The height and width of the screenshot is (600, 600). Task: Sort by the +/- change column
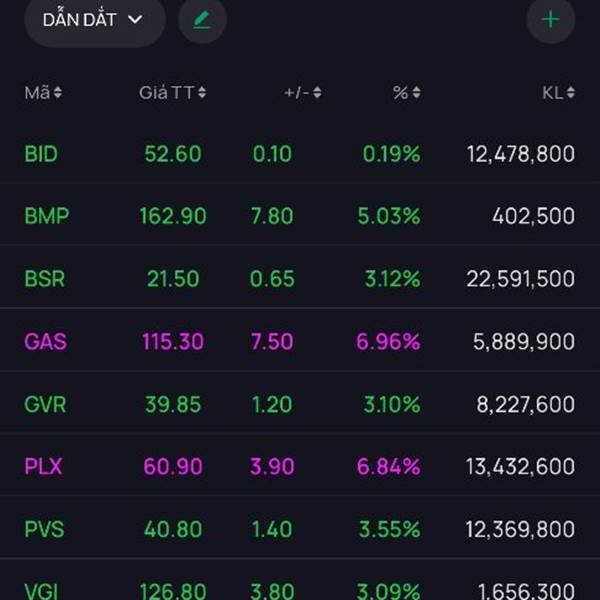(303, 93)
